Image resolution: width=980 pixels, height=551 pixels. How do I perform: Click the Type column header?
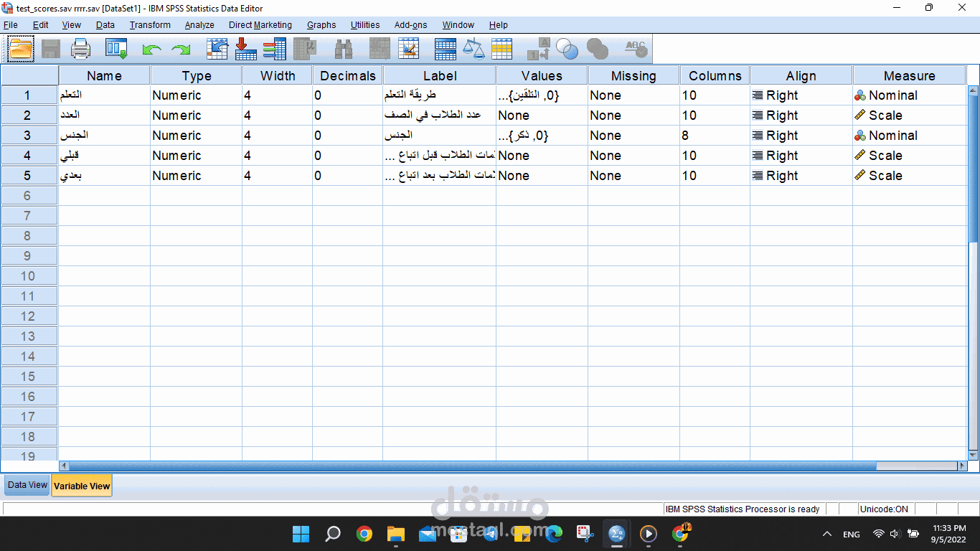[x=197, y=75]
